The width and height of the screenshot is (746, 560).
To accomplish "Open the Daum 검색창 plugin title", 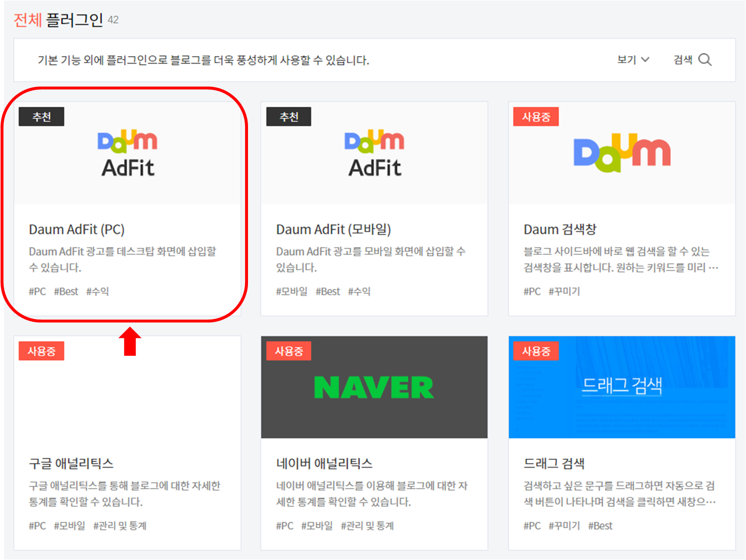I will (560, 230).
